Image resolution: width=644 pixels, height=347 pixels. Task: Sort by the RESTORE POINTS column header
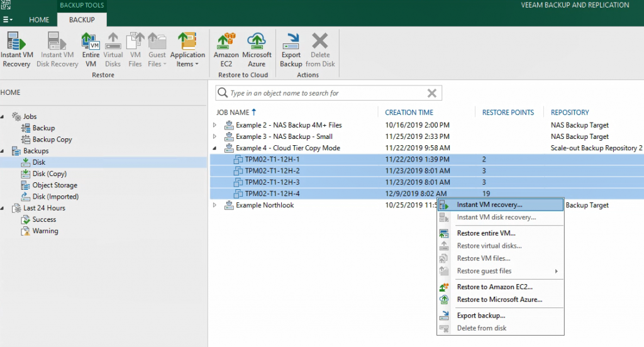coord(508,113)
